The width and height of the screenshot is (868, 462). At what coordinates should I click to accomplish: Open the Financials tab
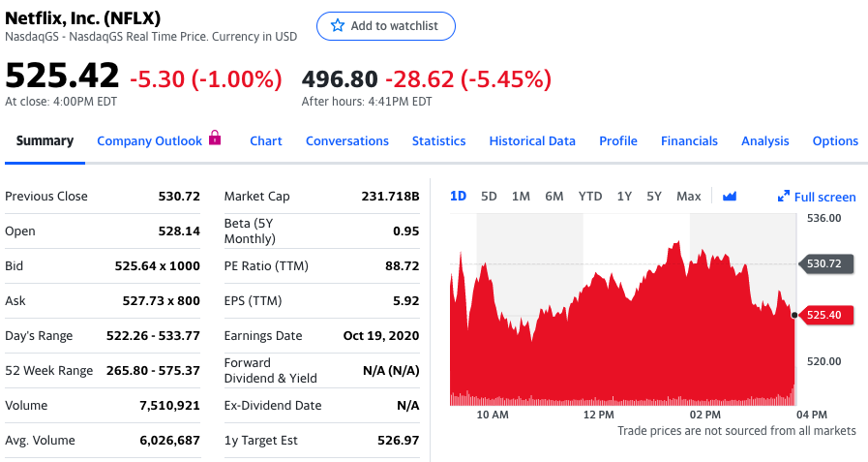coord(689,141)
